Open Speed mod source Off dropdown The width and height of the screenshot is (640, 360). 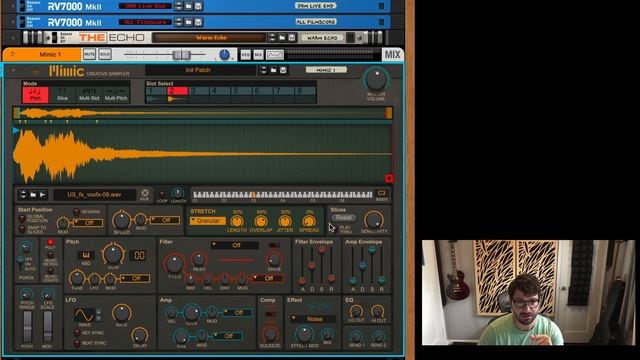(164, 220)
